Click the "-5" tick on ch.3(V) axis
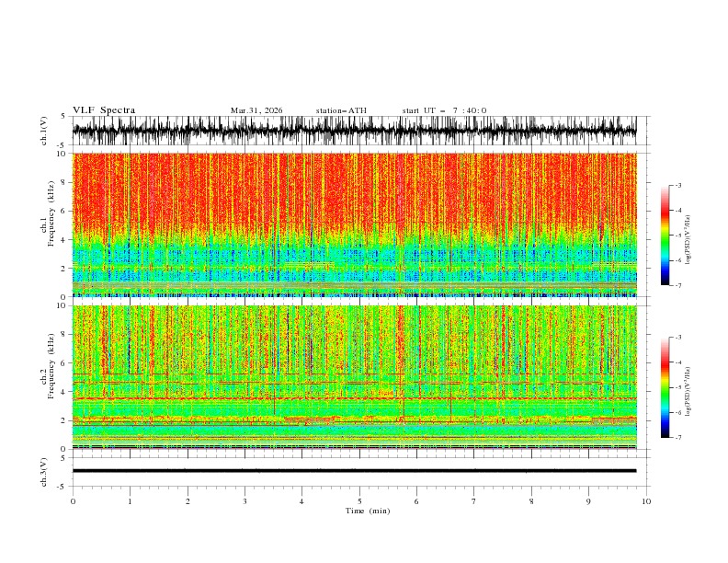 62,487
